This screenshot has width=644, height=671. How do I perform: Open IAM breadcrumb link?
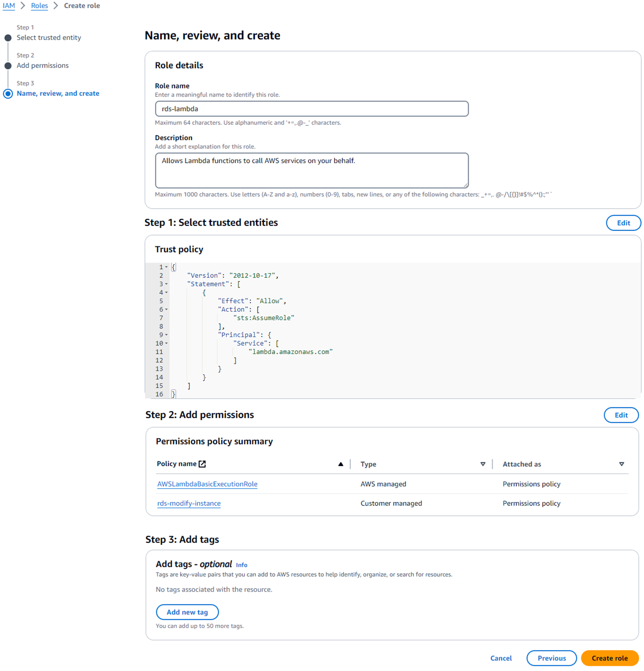tap(9, 6)
